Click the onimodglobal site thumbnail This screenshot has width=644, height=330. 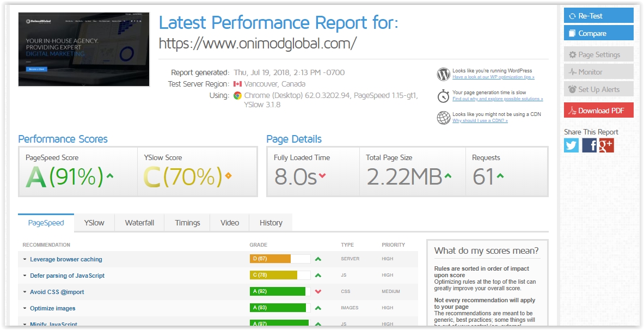click(x=84, y=50)
